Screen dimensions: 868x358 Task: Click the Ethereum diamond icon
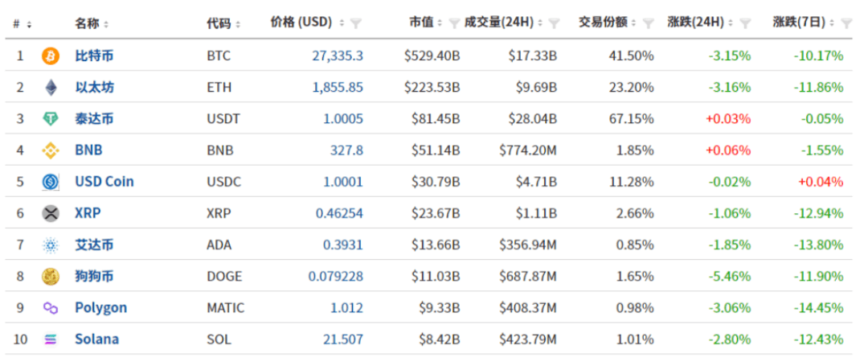51,88
